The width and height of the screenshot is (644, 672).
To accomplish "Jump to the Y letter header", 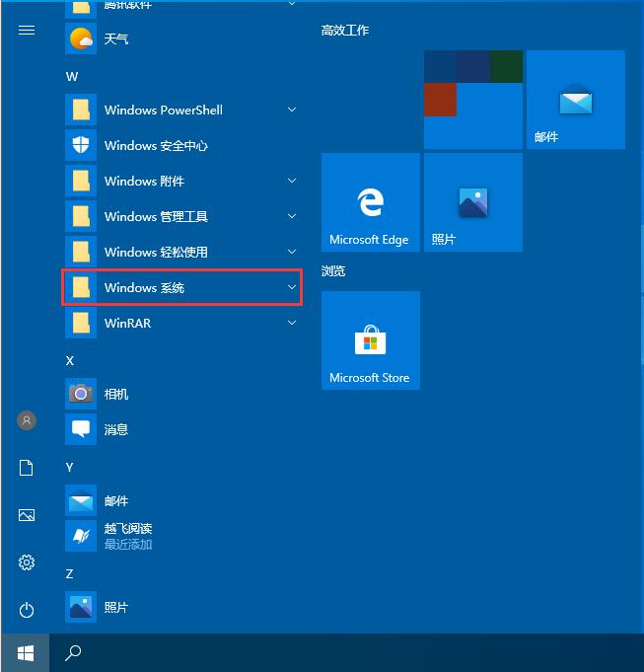I will point(69,467).
